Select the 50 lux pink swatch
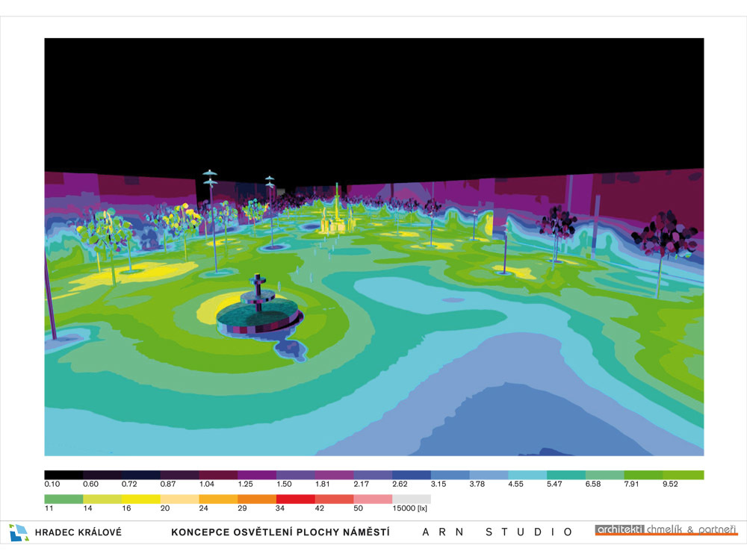The height and width of the screenshot is (560, 747). coord(373,499)
